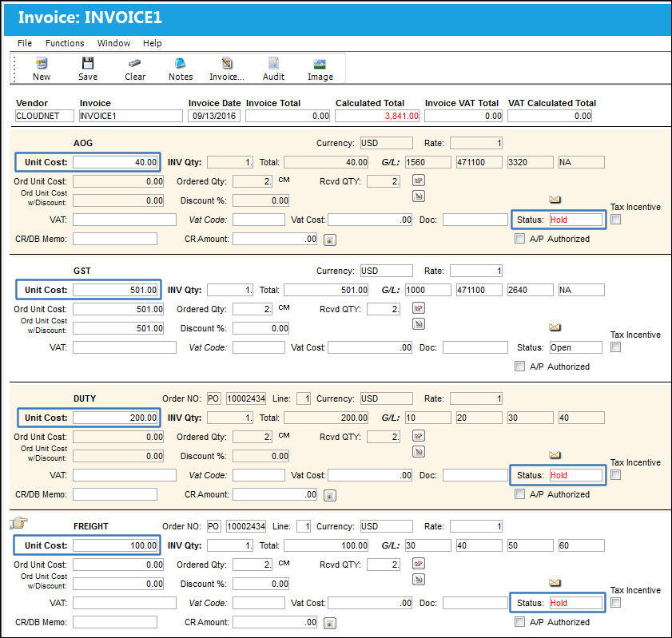Click DUTY icon beside Rcvd QTY
Image resolution: width=672 pixels, height=638 pixels.
[419, 436]
